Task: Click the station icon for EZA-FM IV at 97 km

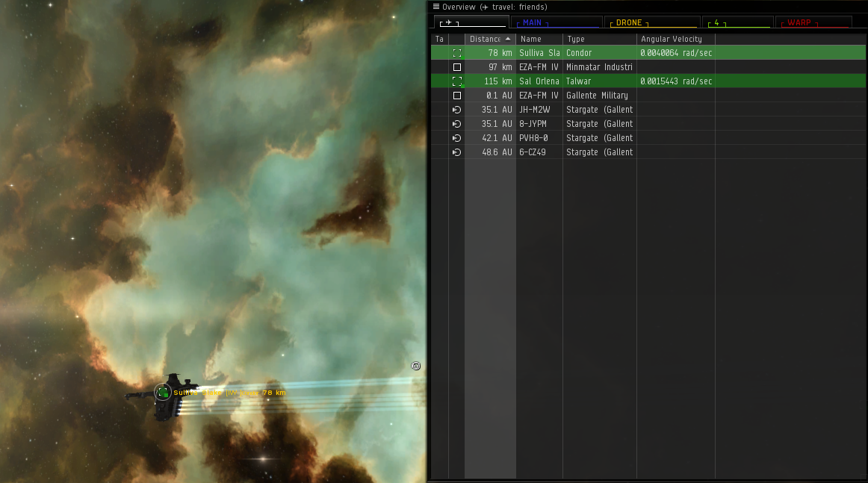Action: [x=456, y=67]
